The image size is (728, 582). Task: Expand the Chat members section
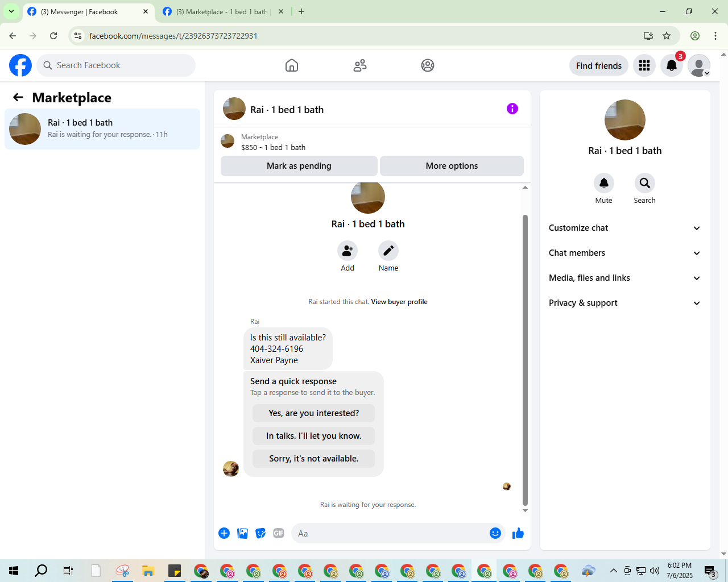click(625, 253)
